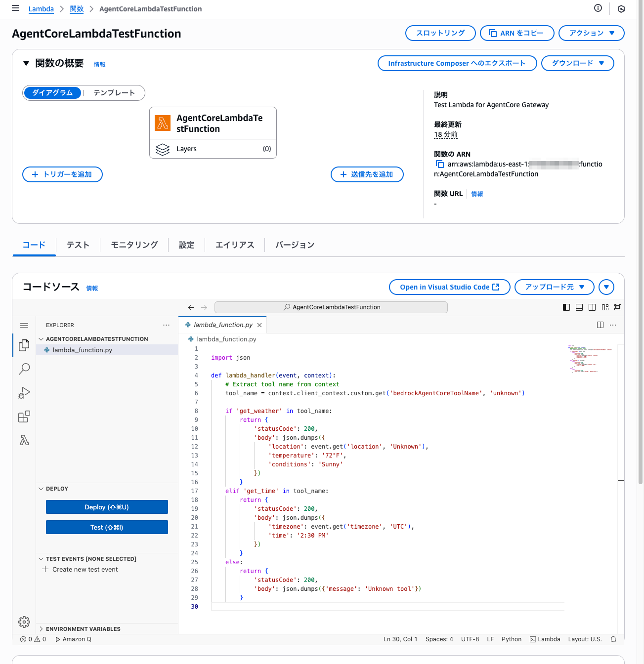Customize layout icon in editor toolbar
This screenshot has height=664, width=644.
pos(605,307)
